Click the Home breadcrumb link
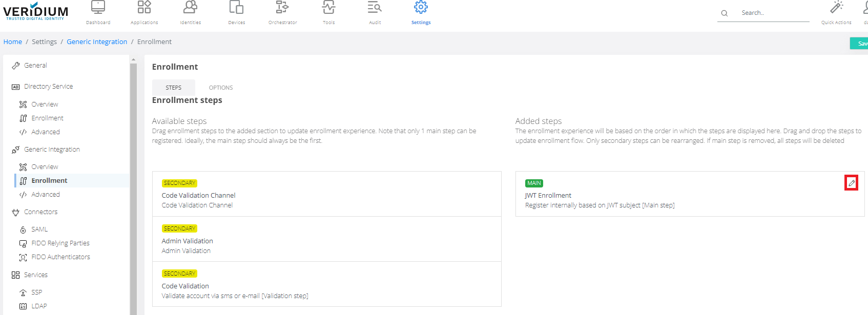Screen dimensions: 868x315 (x=13, y=42)
